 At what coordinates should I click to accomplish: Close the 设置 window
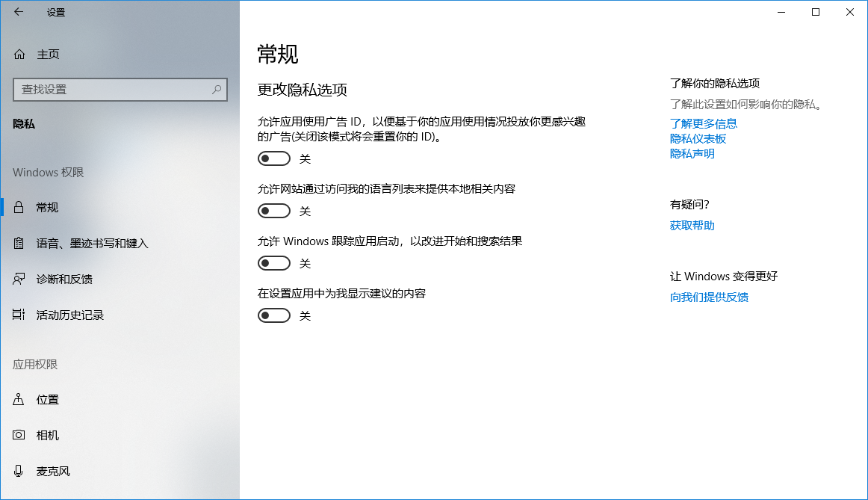click(x=850, y=12)
